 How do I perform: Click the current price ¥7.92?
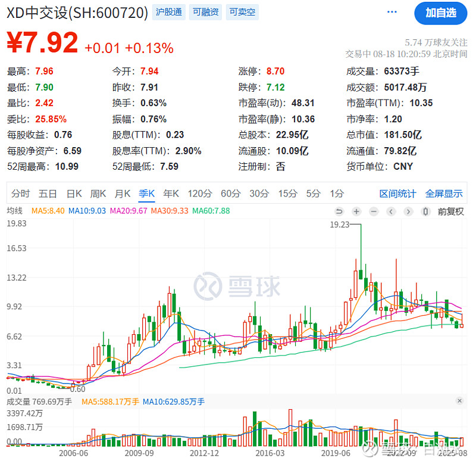coord(42,42)
